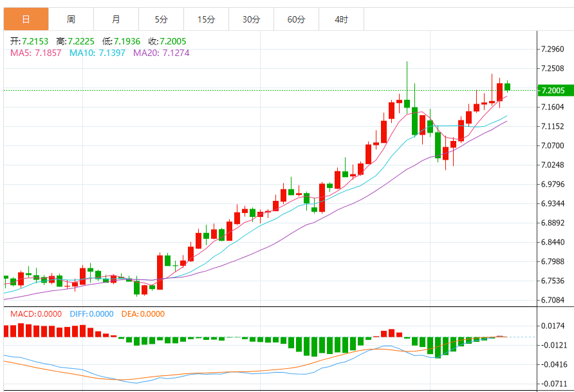Switch to the 周 weekly tab

click(71, 19)
